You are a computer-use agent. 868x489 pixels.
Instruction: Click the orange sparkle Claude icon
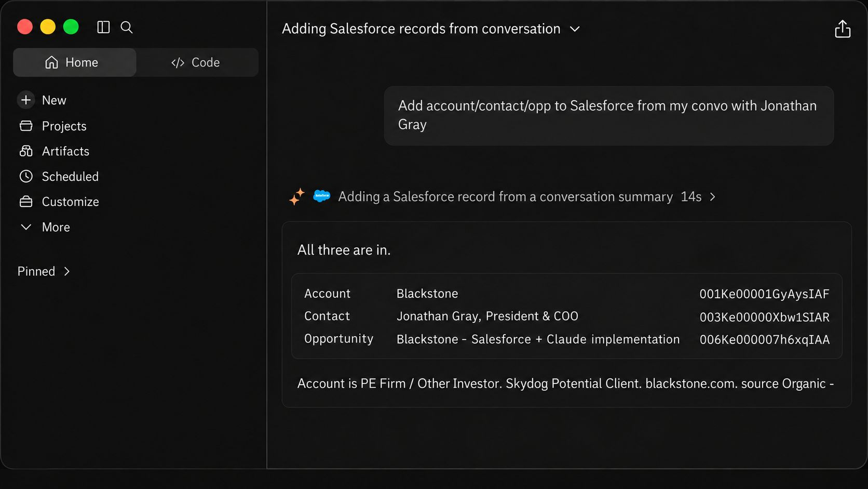point(297,196)
